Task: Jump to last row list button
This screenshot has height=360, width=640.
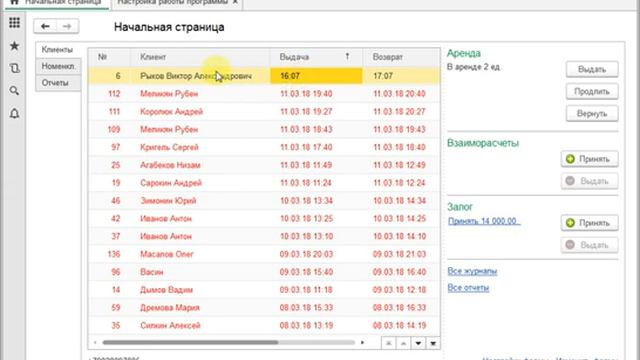Action: point(433,343)
